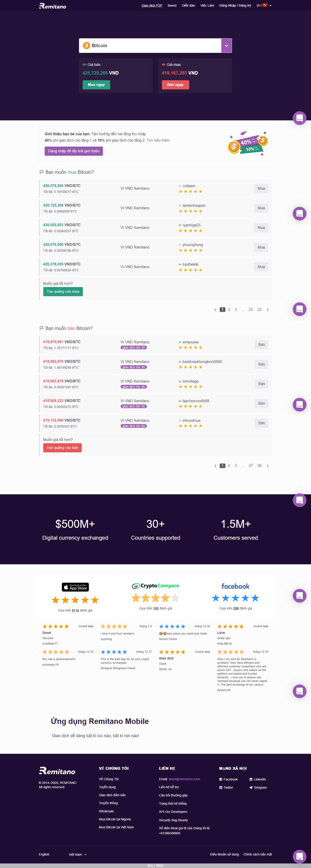Open Facebook social link in footer

click(229, 779)
